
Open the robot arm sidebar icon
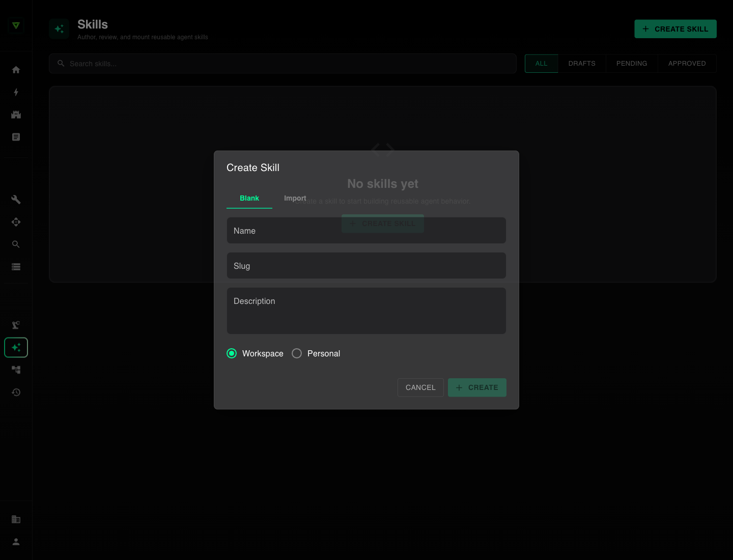[16, 325]
